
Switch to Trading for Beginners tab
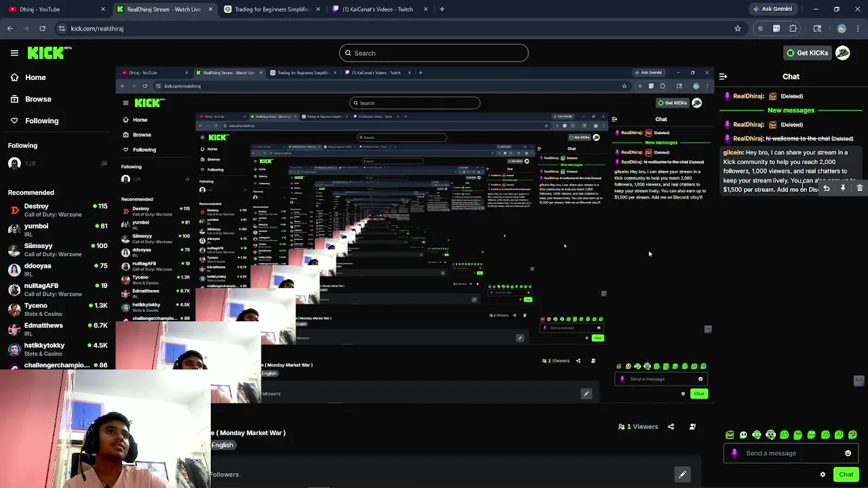point(271,9)
